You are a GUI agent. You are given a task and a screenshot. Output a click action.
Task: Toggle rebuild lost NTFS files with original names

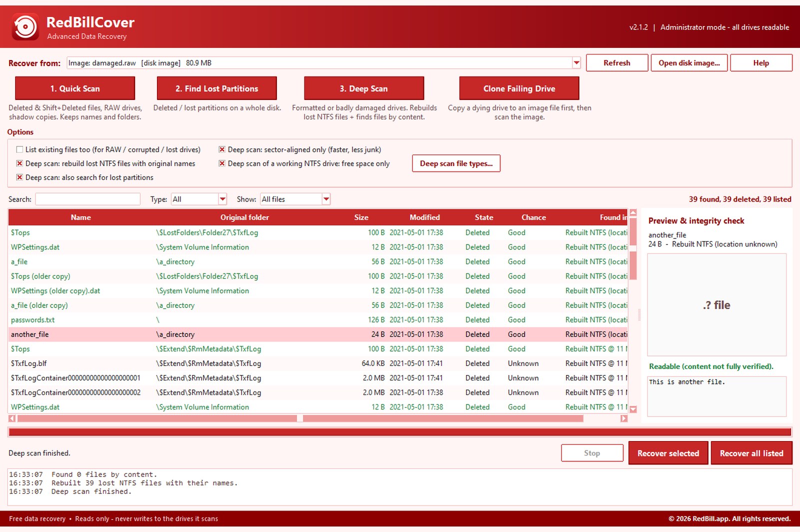point(19,163)
